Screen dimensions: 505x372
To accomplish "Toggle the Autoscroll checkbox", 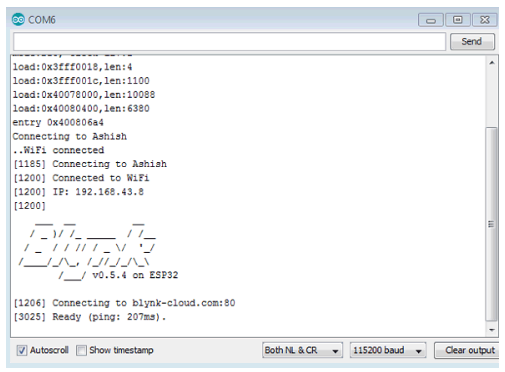I will coord(22,350).
